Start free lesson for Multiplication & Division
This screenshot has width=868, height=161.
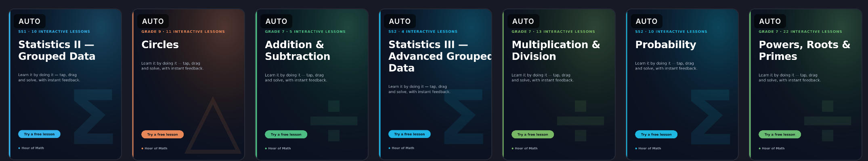(533, 134)
